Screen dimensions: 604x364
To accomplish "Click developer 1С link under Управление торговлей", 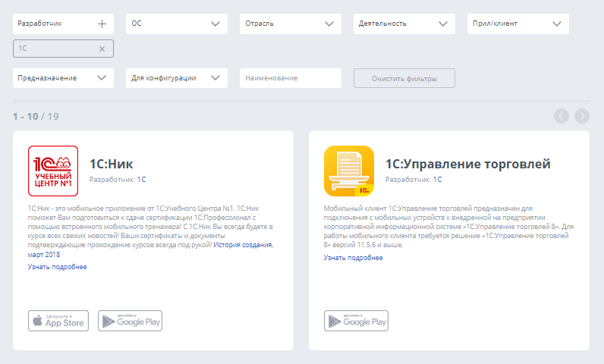I will (437, 180).
